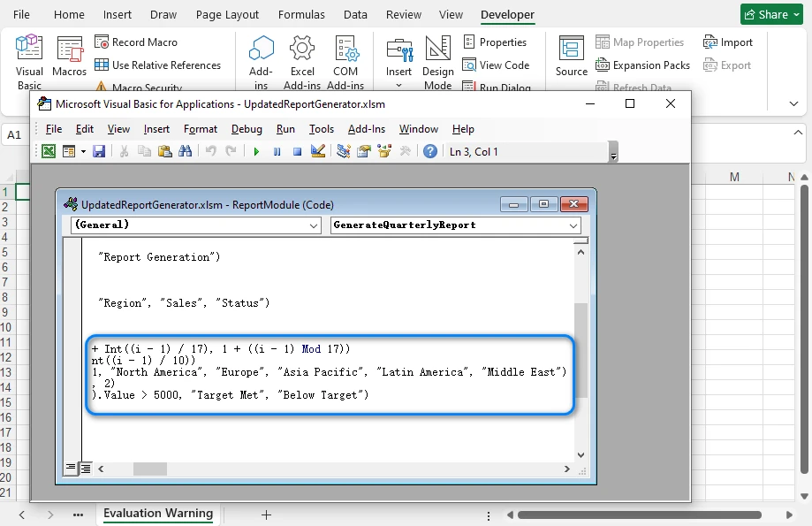Stop the macro with the Reset icon
The height and width of the screenshot is (526, 812).
(297, 150)
